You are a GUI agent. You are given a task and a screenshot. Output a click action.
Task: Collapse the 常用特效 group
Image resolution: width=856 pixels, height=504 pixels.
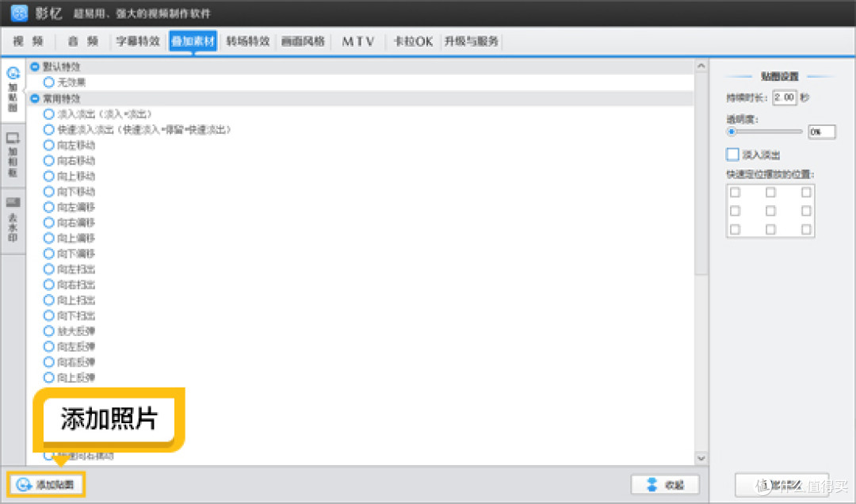35,98
